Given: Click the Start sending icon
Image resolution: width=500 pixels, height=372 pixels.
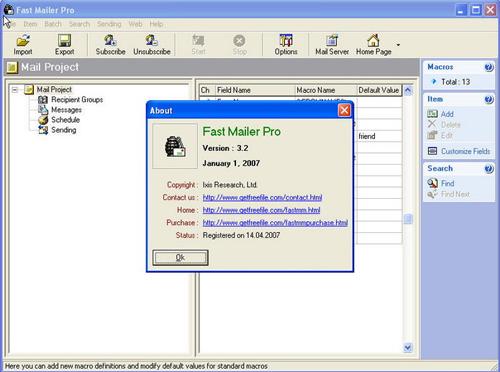Looking at the screenshot, I should point(199,45).
